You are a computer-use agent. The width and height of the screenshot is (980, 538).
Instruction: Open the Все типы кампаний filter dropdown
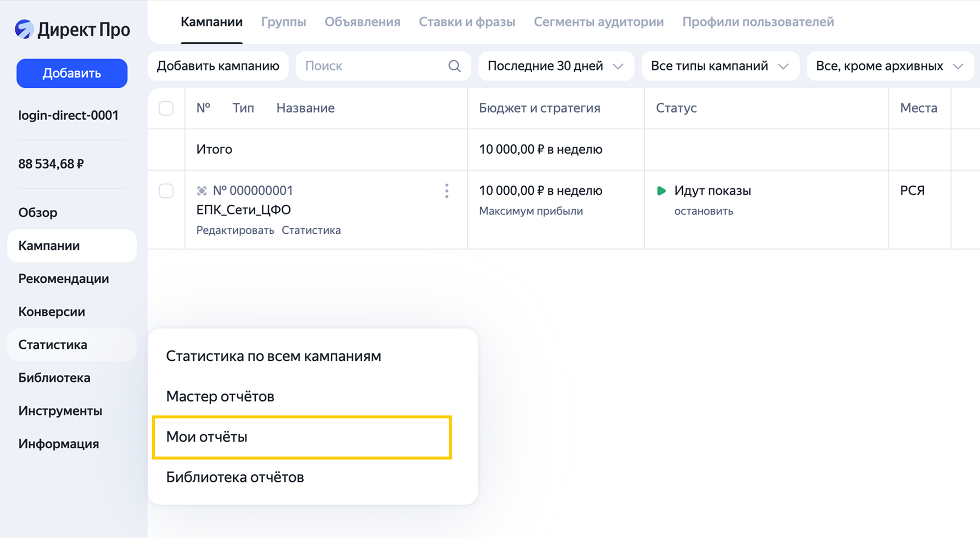[720, 66]
